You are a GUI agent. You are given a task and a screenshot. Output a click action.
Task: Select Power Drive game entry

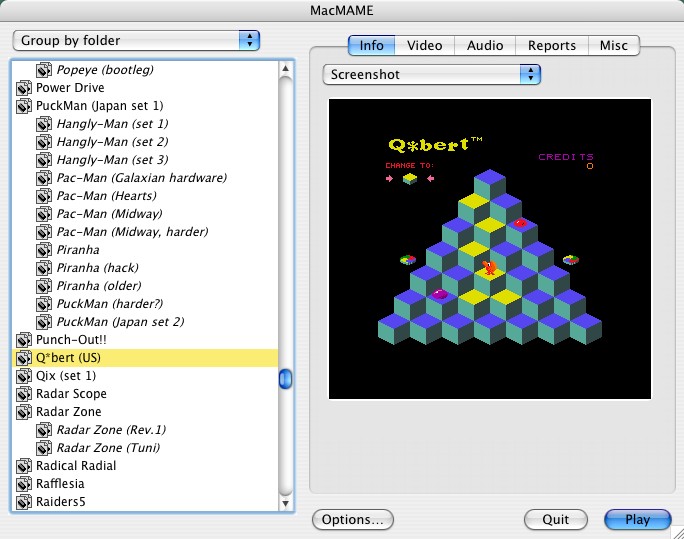(145, 88)
